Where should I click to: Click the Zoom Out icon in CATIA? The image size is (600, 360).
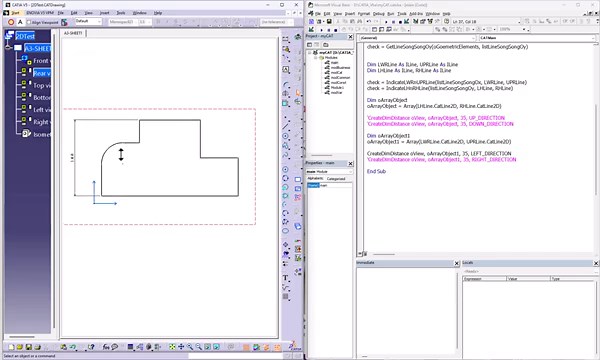tap(199, 347)
